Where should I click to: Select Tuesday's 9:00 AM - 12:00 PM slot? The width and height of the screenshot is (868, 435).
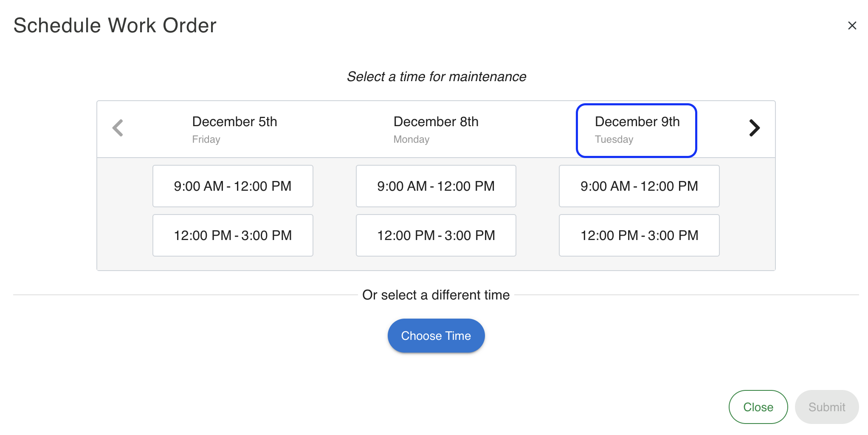coord(639,186)
